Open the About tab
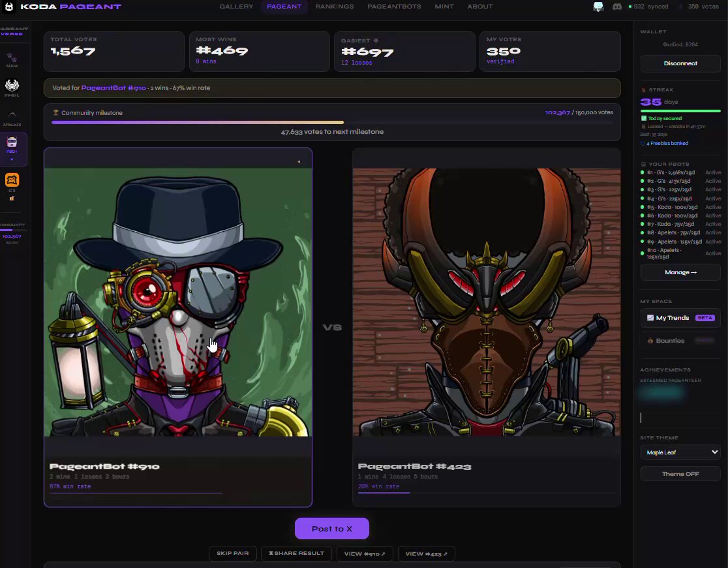 [480, 7]
